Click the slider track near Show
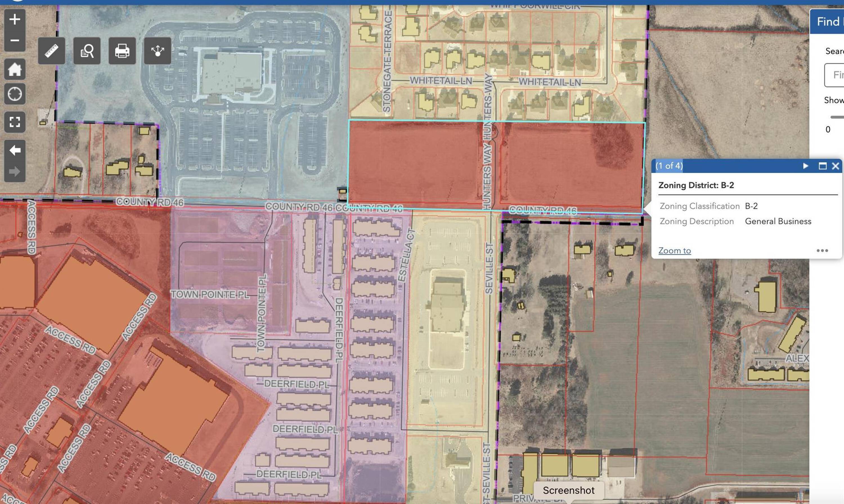 [x=837, y=117]
